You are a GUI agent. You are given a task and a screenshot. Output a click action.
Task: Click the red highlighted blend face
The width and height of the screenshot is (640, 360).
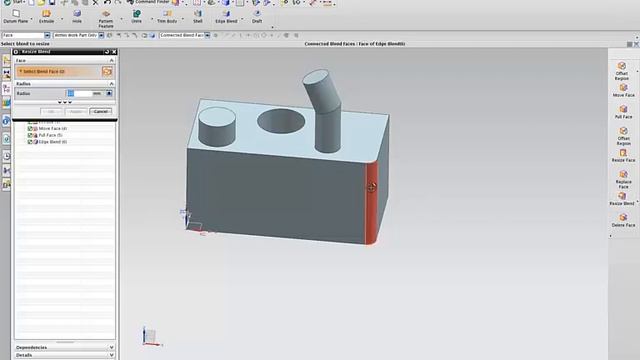pos(371,203)
